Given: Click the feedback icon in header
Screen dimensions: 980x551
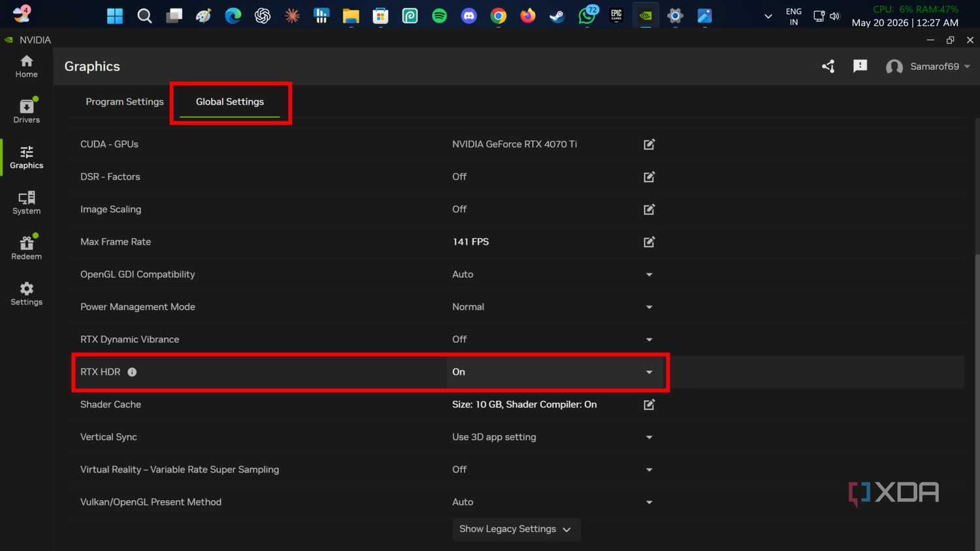Looking at the screenshot, I should (860, 66).
